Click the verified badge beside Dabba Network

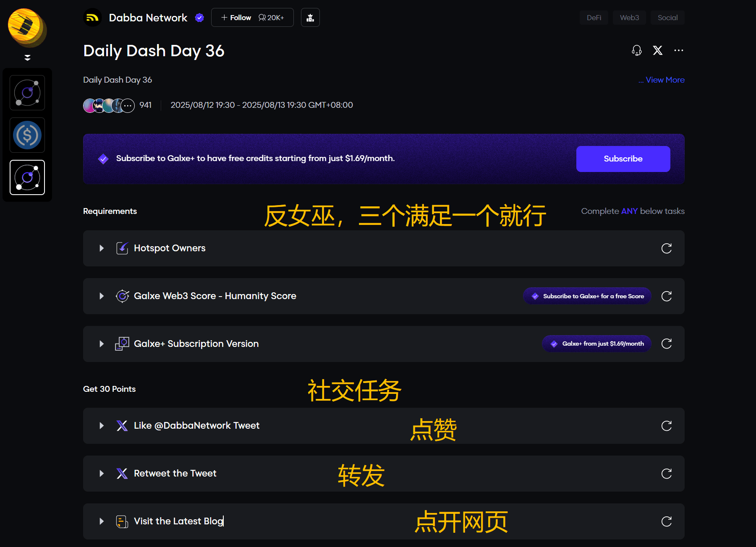pyautogui.click(x=199, y=18)
